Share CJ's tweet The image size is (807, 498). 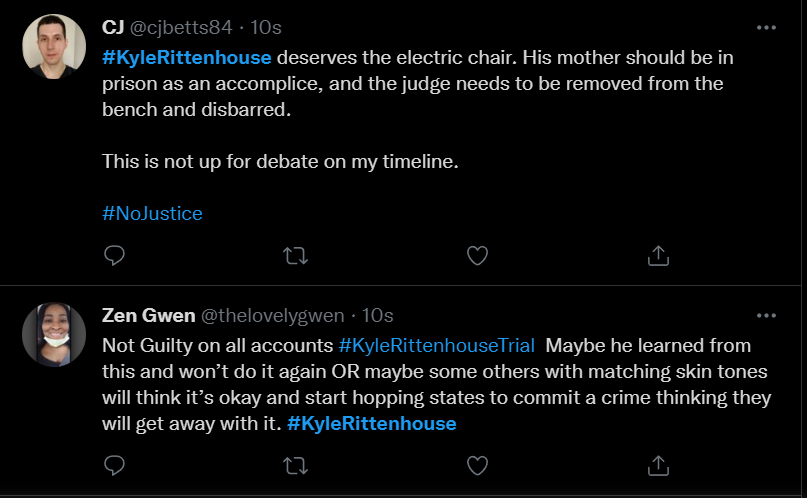tap(658, 256)
